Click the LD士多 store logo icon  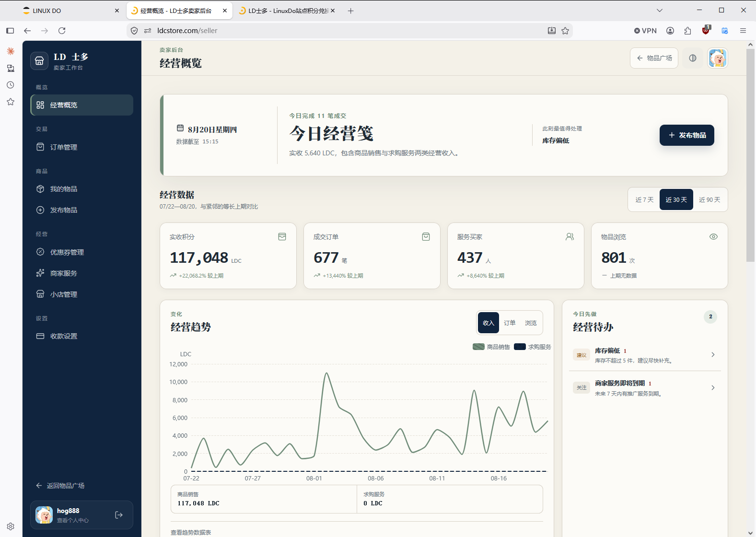[x=39, y=61]
